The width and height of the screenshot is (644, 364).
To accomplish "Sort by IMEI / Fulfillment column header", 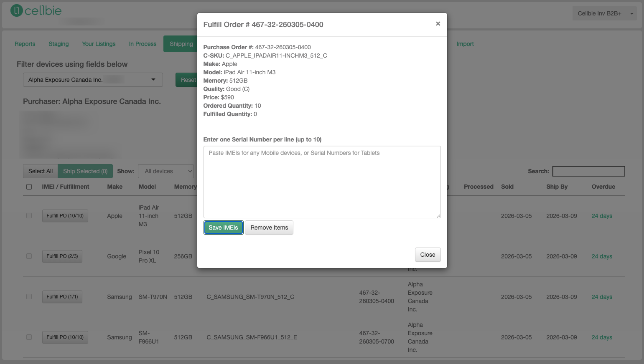I will click(66, 187).
